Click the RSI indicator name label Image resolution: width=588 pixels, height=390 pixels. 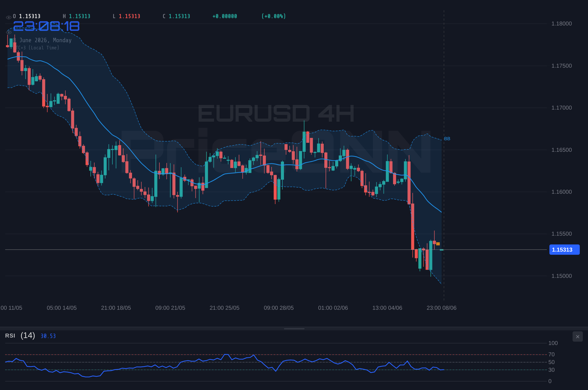(x=10, y=336)
